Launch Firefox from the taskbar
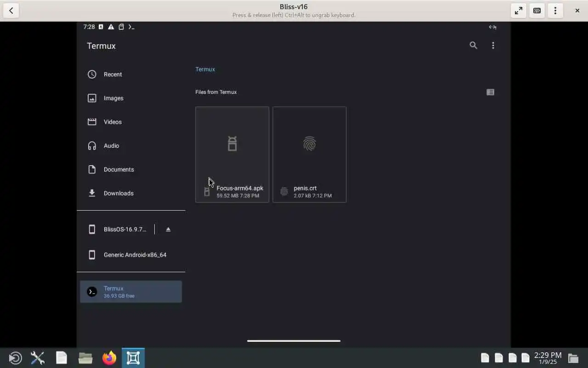This screenshot has height=368, width=588. (x=109, y=358)
